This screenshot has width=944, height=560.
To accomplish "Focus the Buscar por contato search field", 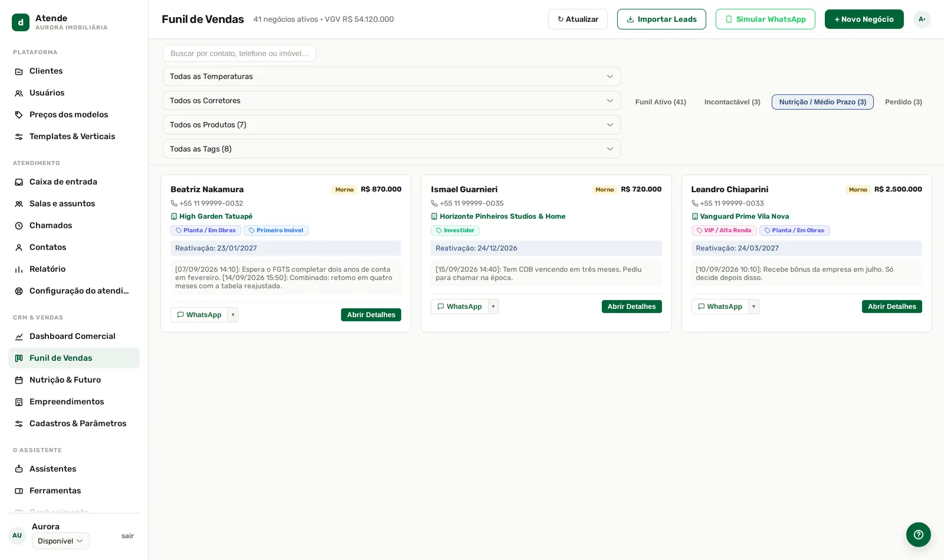I will point(240,54).
